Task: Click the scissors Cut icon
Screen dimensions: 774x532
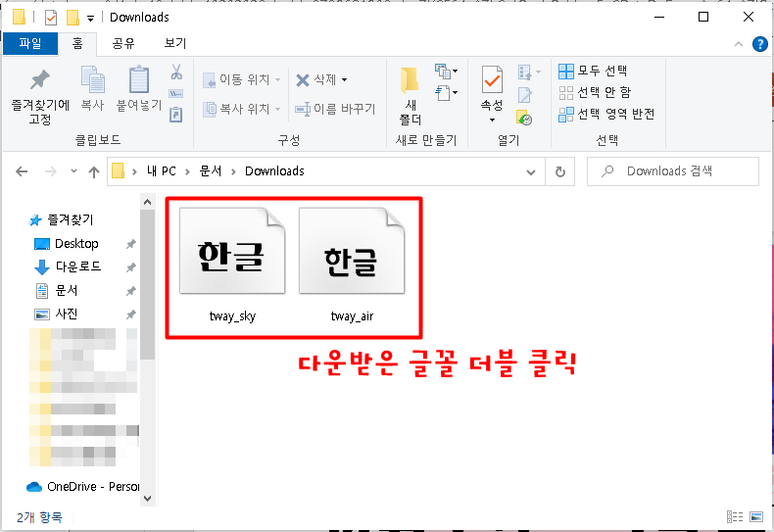Action: (176, 72)
